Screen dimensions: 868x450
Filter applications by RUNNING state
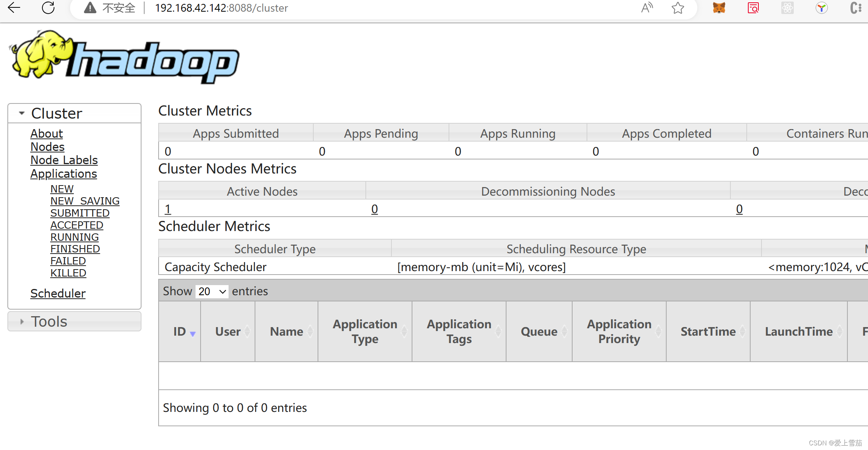[x=75, y=237]
